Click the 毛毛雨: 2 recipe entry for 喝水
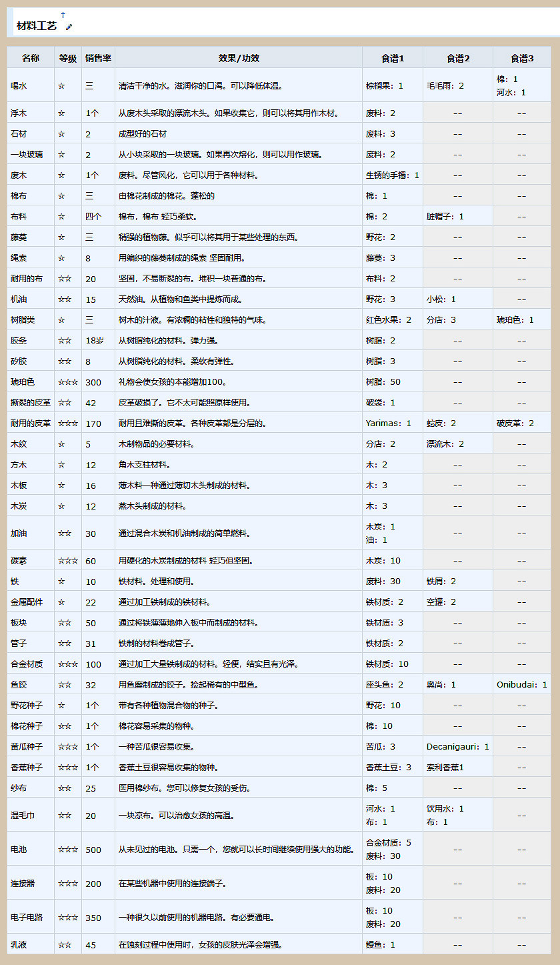The width and height of the screenshot is (560, 965). click(x=446, y=84)
